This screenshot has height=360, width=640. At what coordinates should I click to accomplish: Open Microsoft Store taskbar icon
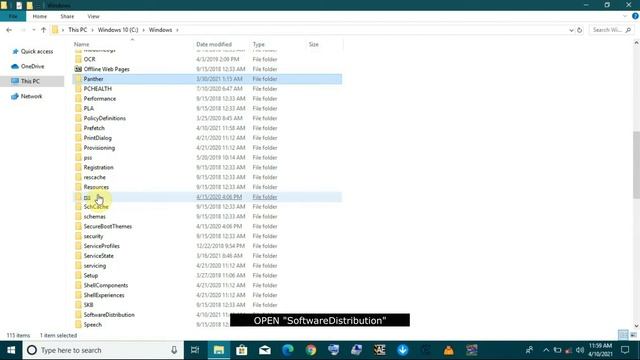[x=242, y=350]
